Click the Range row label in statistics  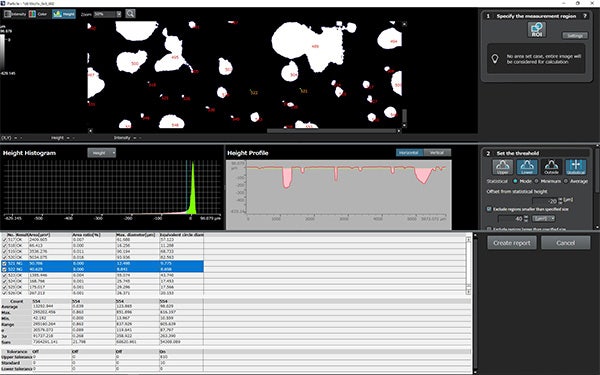pos(8,324)
